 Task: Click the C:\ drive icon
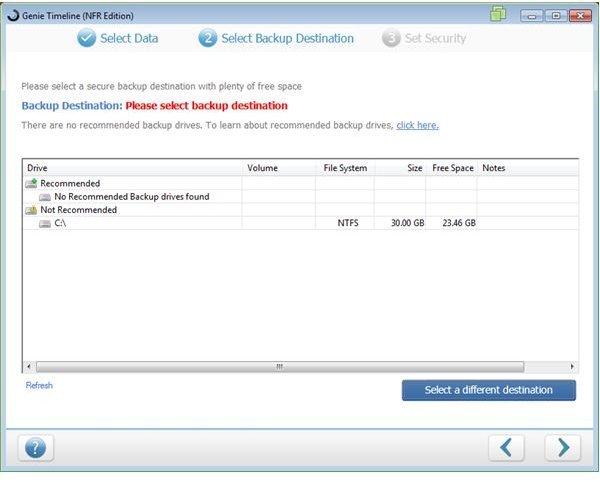(45, 223)
